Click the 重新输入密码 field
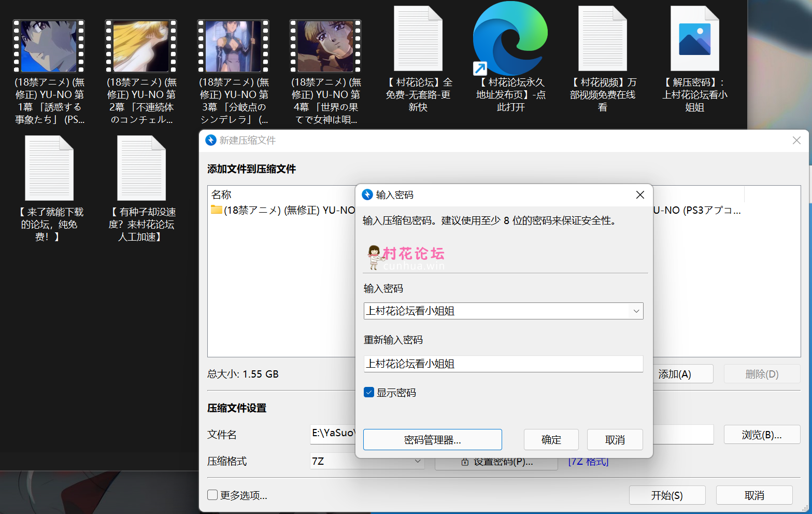This screenshot has width=812, height=514. [503, 364]
